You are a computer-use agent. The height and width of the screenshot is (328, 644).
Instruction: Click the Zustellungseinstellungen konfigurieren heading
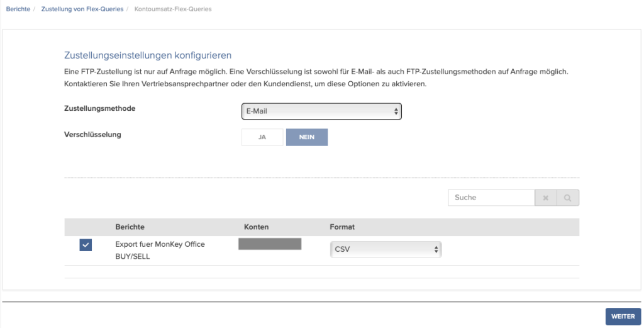coord(148,55)
